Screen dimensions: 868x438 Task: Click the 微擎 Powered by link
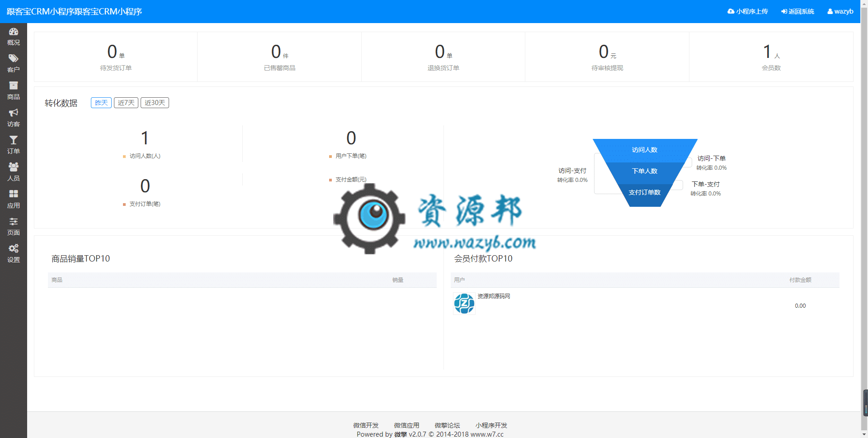[x=401, y=434]
